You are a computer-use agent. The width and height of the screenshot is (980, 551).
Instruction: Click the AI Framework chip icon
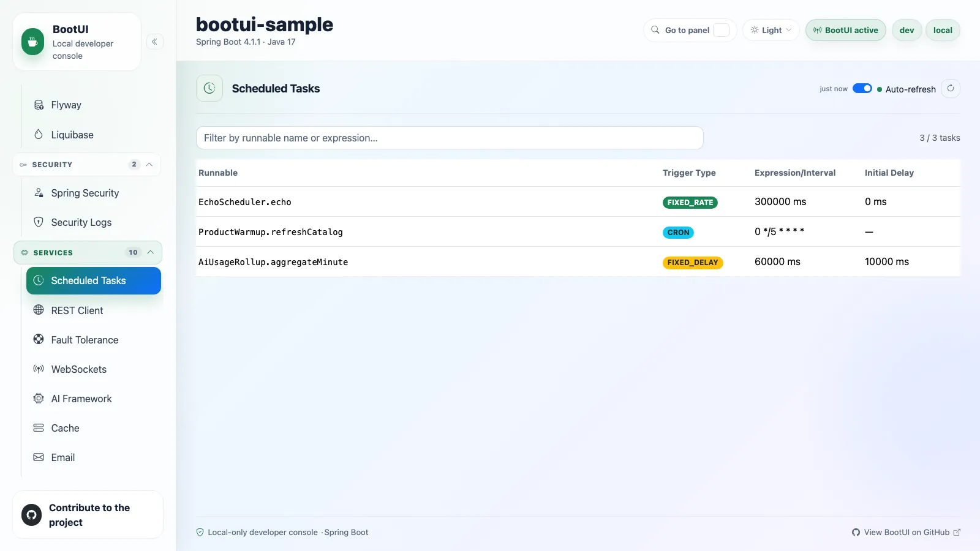point(39,398)
